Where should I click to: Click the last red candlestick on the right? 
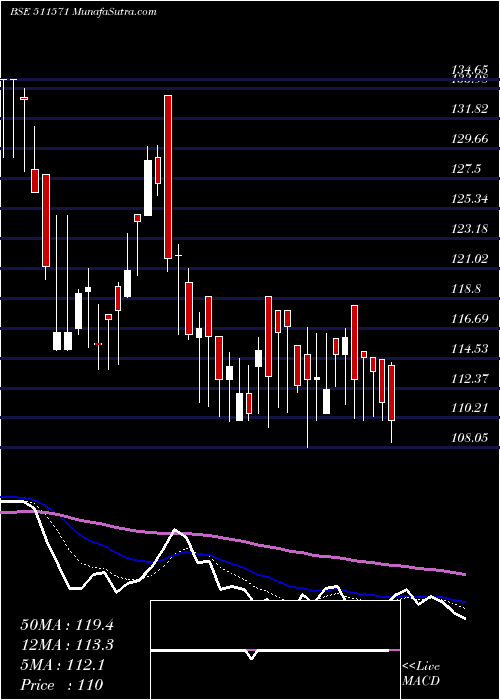[392, 393]
